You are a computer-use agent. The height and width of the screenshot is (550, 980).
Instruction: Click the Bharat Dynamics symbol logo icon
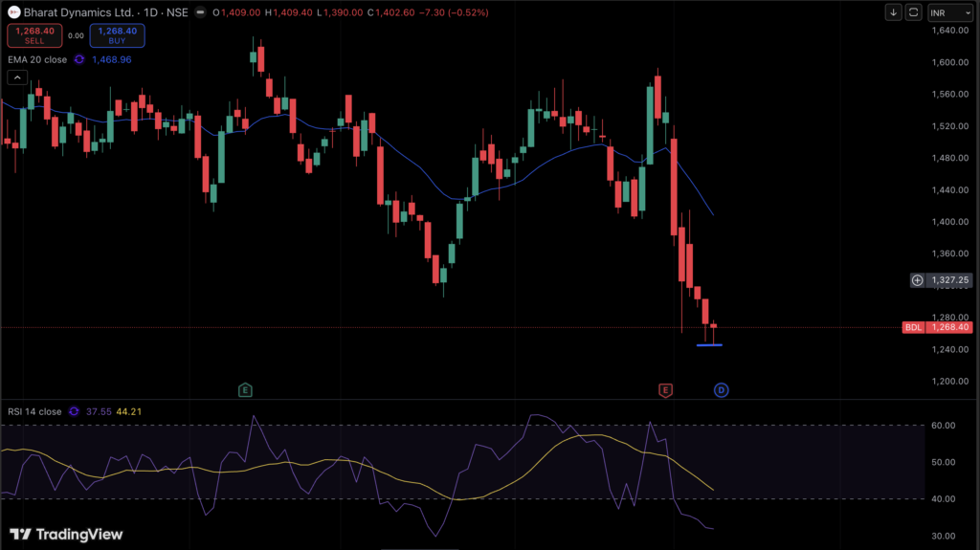coord(13,12)
